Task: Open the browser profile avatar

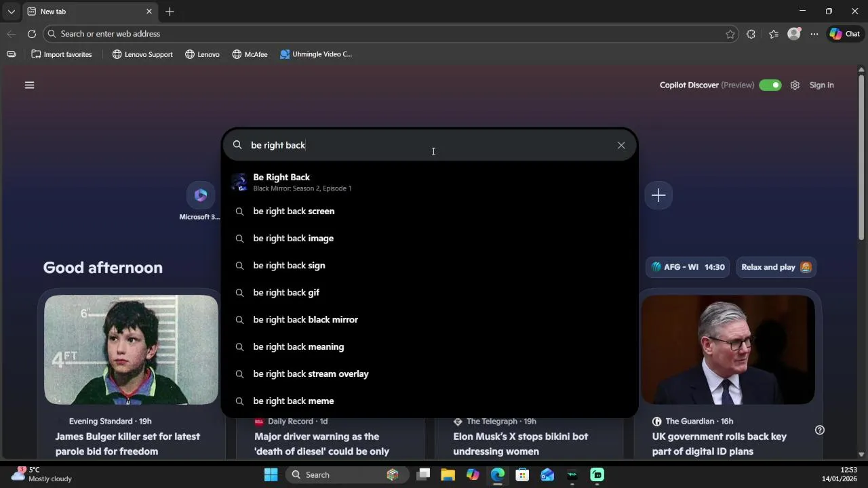Action: coord(794,34)
